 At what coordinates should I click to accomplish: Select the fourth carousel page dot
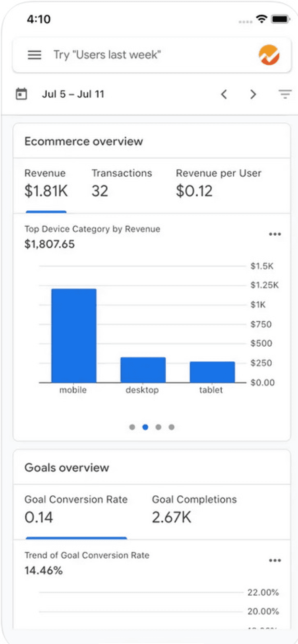tap(172, 427)
